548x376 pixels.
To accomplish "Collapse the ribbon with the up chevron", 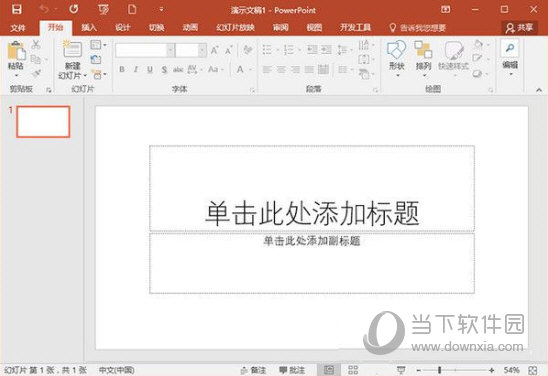I will [539, 90].
